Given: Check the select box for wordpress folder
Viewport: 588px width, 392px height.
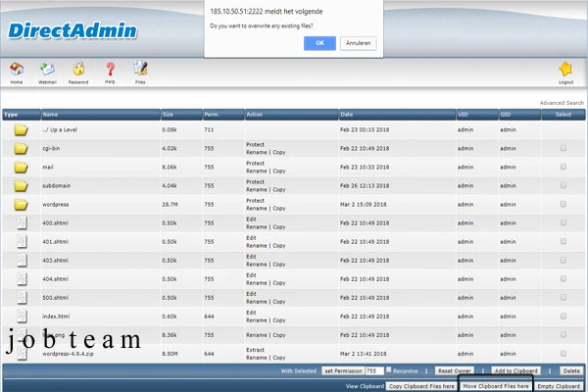Looking at the screenshot, I should click(x=563, y=205).
